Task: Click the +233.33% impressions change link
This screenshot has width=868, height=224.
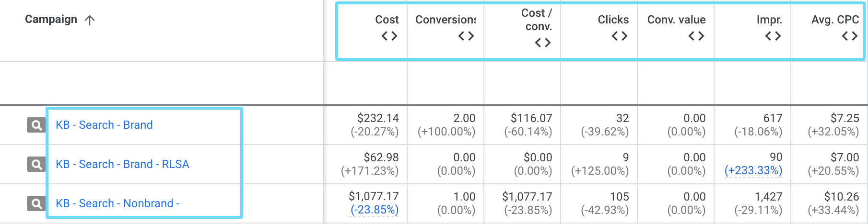Action: [x=753, y=170]
